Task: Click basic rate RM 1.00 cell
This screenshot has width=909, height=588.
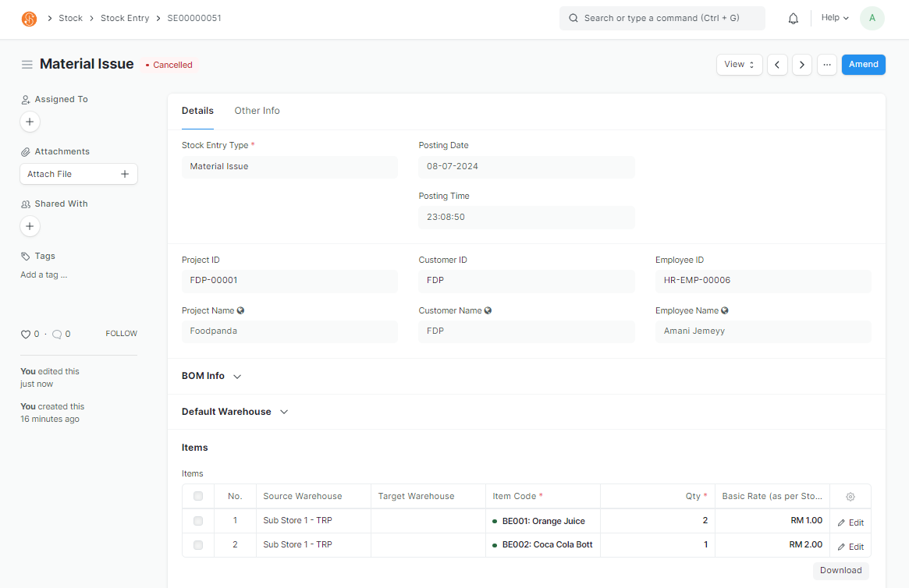Action: [x=772, y=521]
